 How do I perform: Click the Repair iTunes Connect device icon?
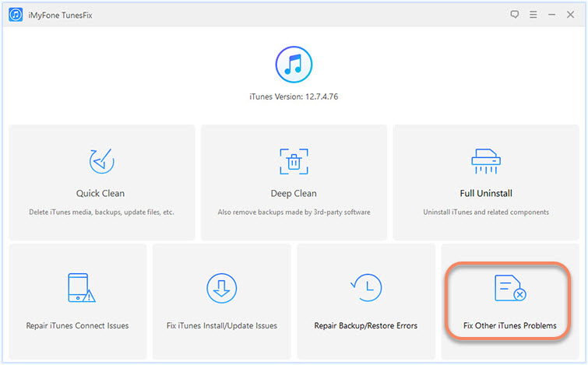(x=77, y=289)
